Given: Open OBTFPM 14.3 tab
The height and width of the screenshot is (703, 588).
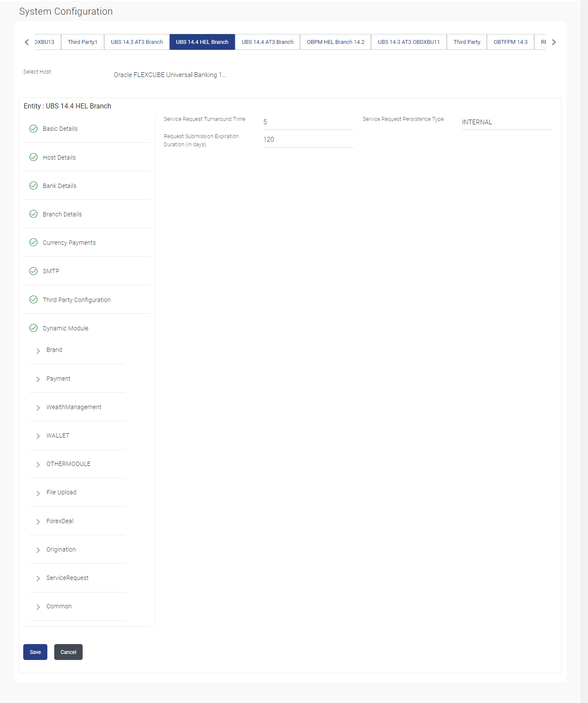Looking at the screenshot, I should (x=511, y=42).
